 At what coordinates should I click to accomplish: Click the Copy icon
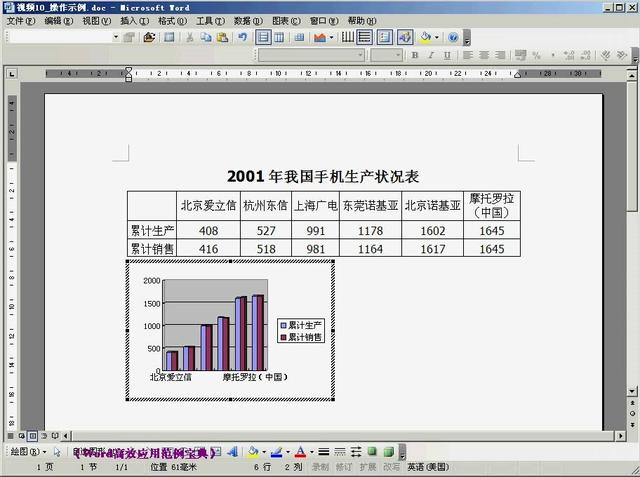[x=206, y=38]
